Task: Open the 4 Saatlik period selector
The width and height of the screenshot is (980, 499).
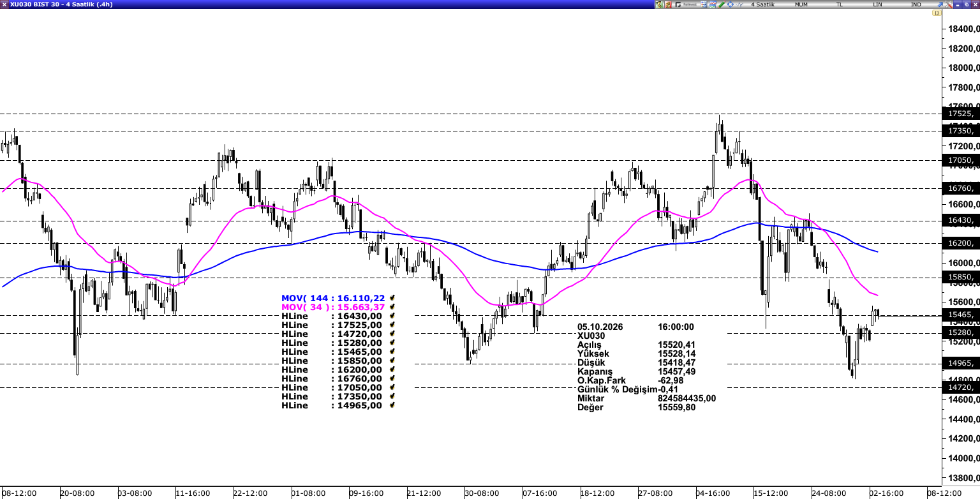Action: (x=762, y=4)
